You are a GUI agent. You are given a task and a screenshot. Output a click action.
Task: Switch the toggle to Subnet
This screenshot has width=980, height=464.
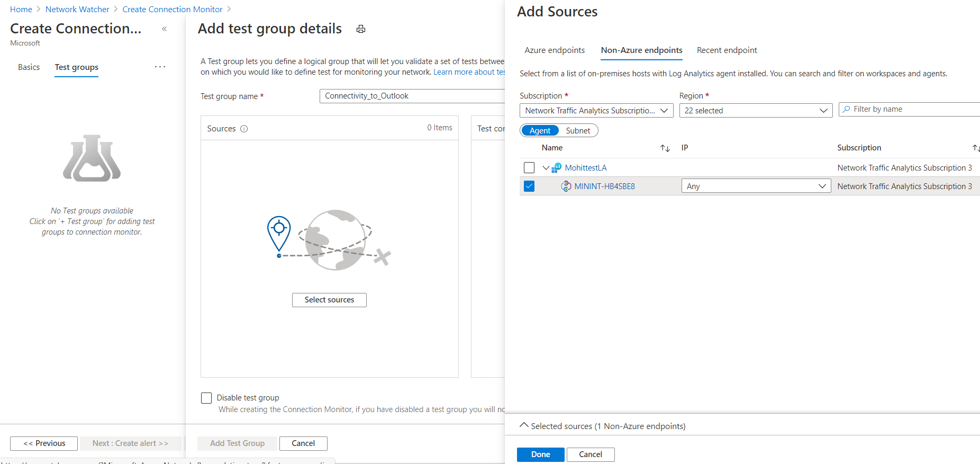point(578,131)
